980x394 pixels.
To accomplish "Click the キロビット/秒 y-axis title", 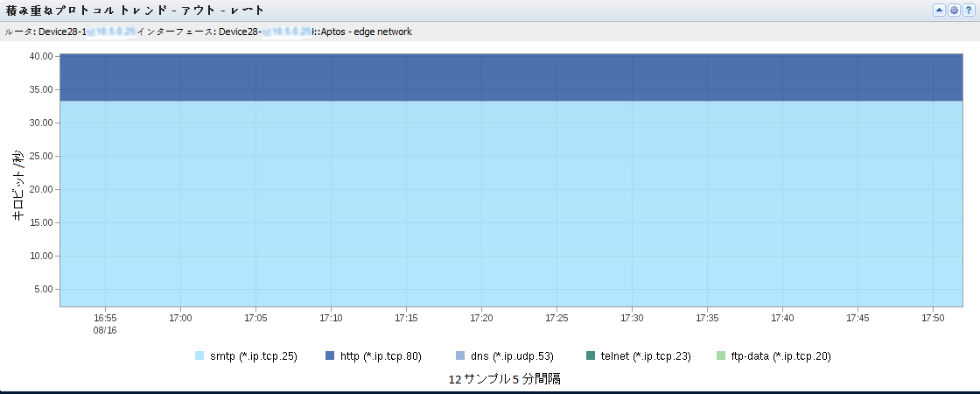I will point(18,185).
